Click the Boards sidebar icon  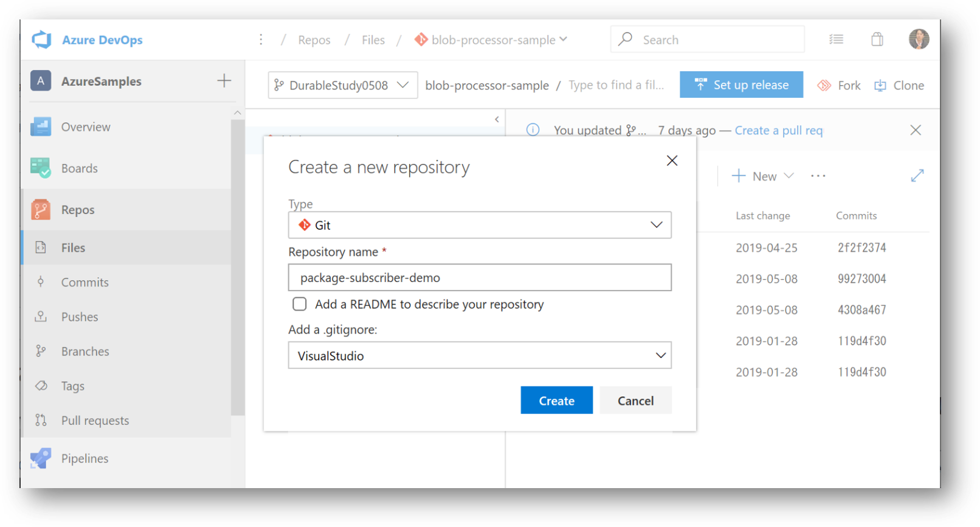coord(41,168)
